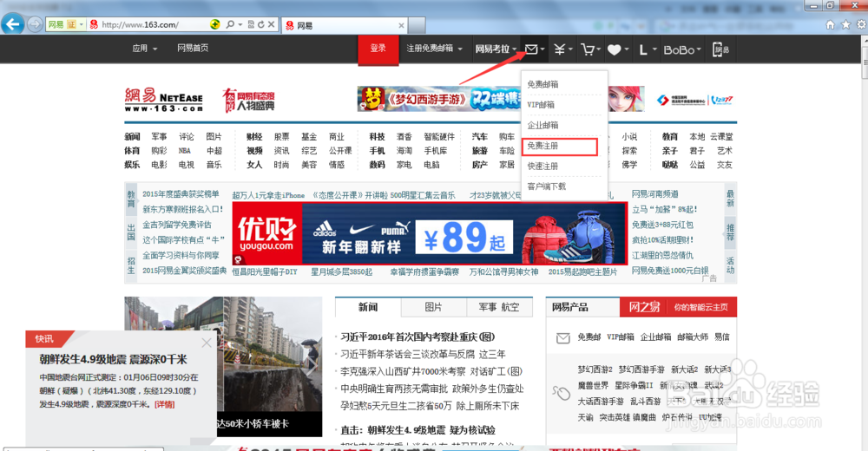
Task: Click 邮箱大师 in 网易产品 panel
Action: (x=693, y=337)
